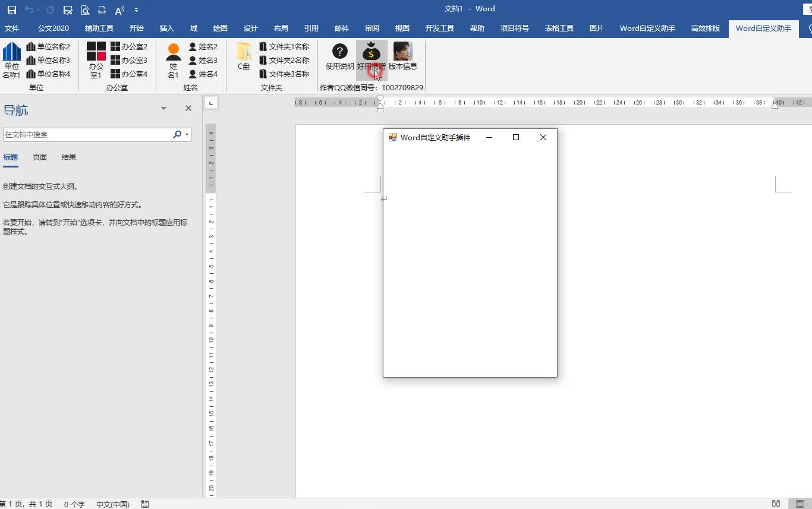Click the Save icon on quick access toolbar
Viewport: 812px width, 509px height.
tap(11, 9)
